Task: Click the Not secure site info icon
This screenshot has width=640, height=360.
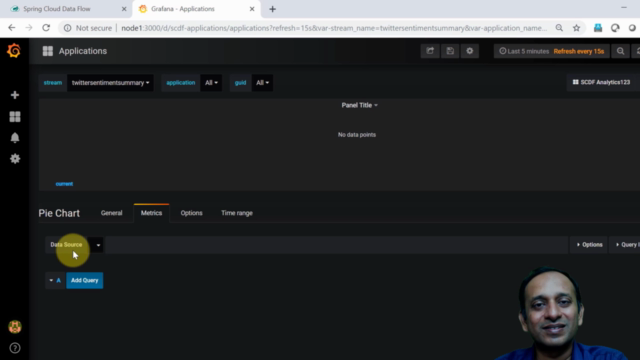Action: coord(67,28)
